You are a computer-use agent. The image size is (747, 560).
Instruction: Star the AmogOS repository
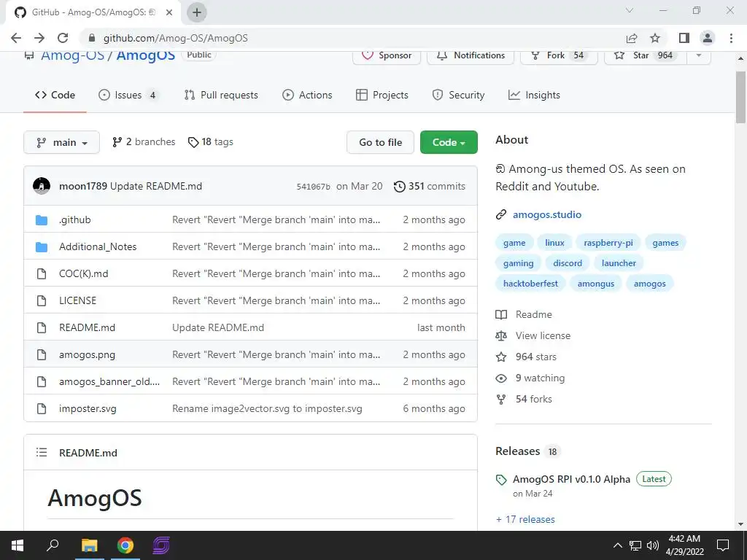646,55
